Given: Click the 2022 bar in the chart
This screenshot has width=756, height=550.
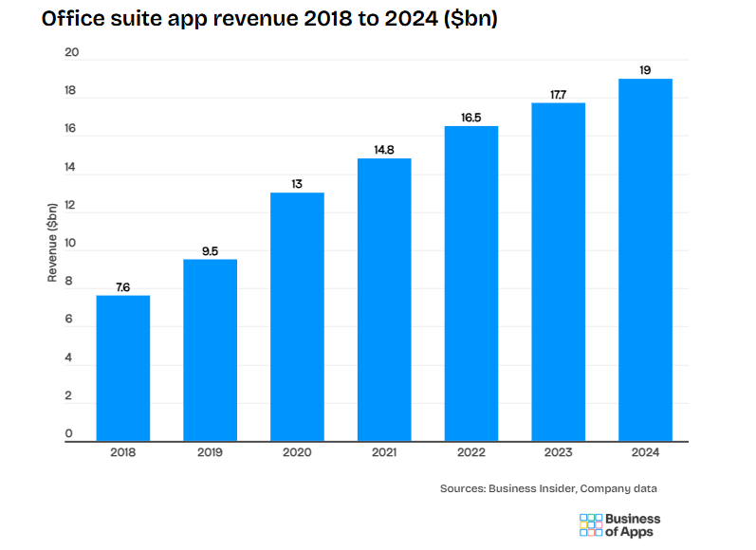Looking at the screenshot, I should click(471, 284).
